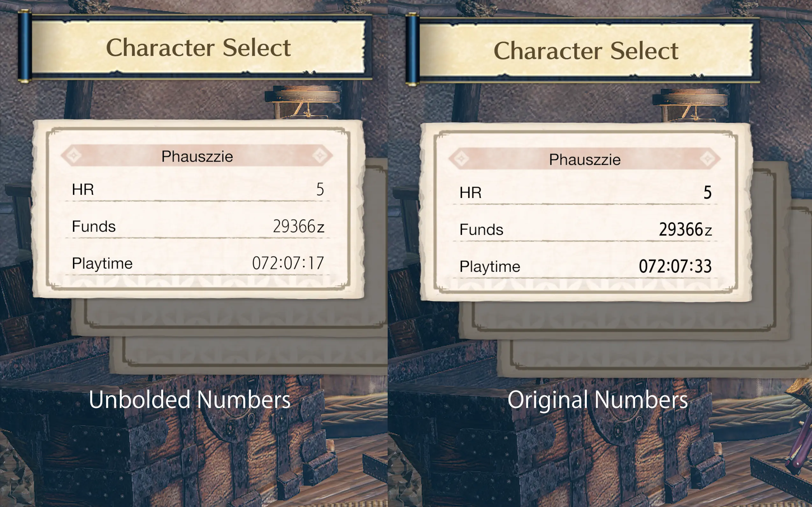This screenshot has height=507, width=812.
Task: Click the bold 29366z funds value
Action: 685,230
